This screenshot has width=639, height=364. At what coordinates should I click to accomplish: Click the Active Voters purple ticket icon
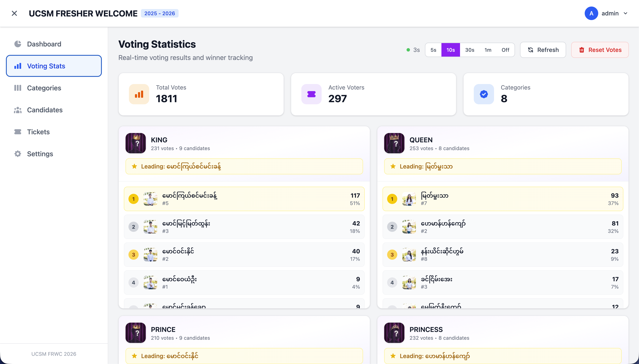311,94
